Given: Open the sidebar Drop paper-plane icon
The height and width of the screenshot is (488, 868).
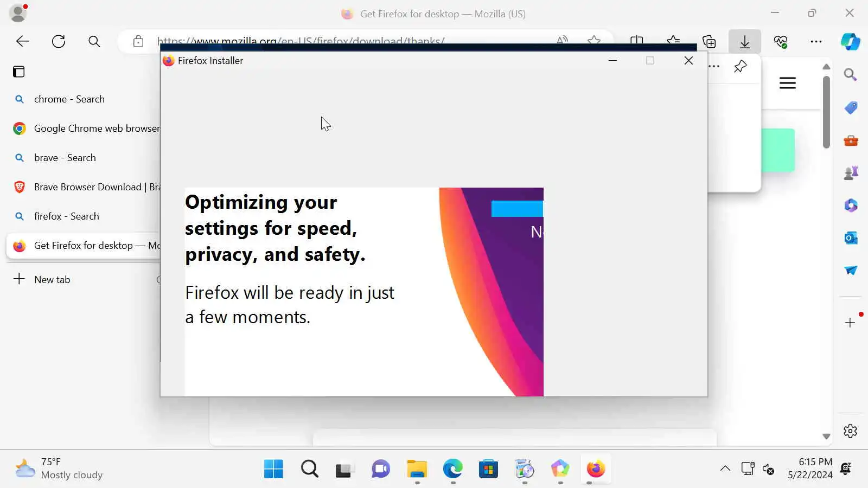Looking at the screenshot, I should pyautogui.click(x=851, y=271).
